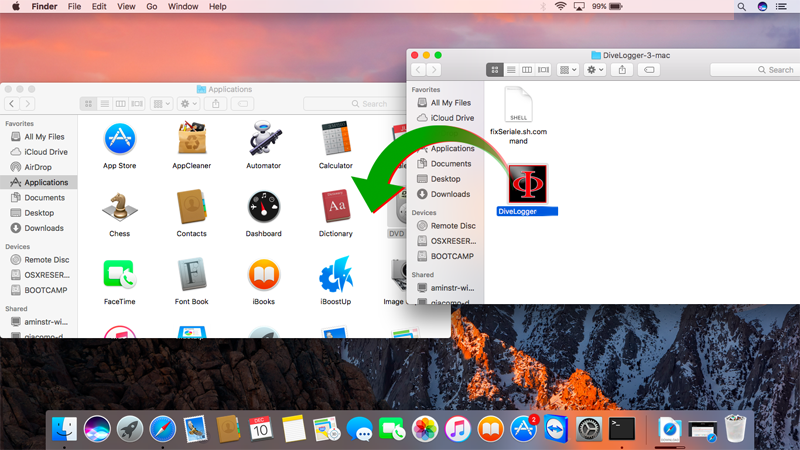Open Photos from the Dock
Viewport: 800px width, 450px height.
(x=424, y=429)
